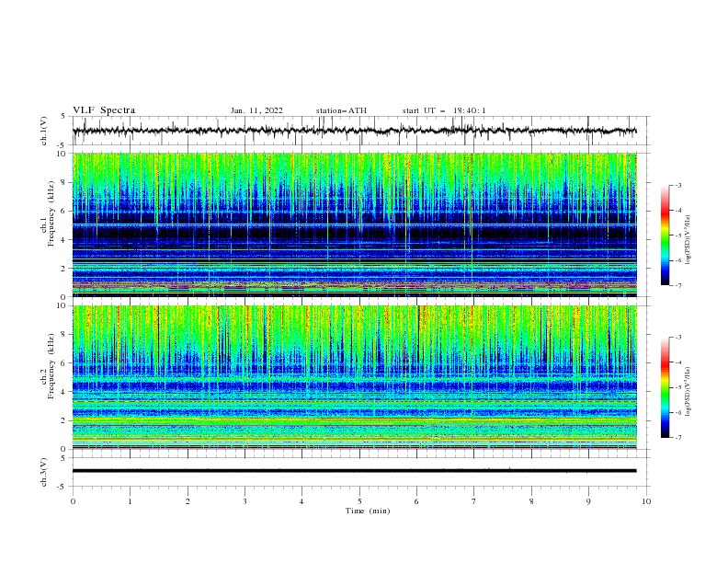Click the 'start UT = 18:40:1' label

coord(444,110)
